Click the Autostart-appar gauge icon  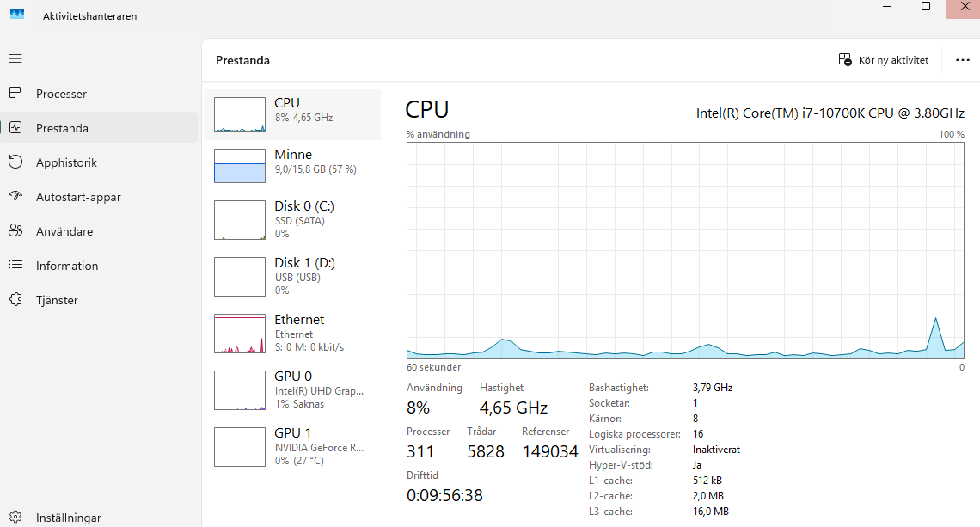click(15, 196)
